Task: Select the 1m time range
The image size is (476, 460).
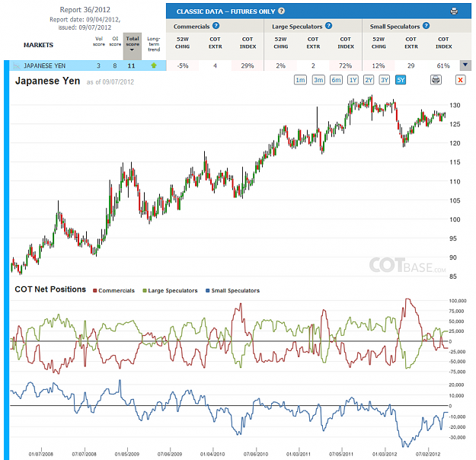Action: pyautogui.click(x=300, y=80)
